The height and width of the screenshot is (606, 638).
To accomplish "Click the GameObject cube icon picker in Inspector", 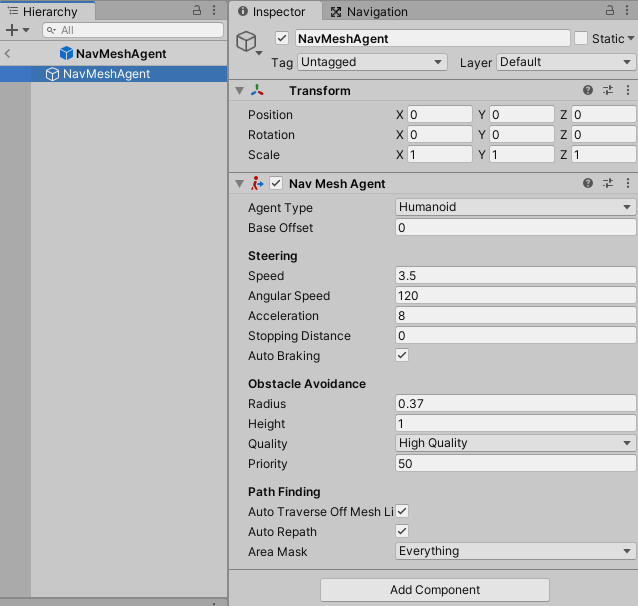I will (x=249, y=42).
